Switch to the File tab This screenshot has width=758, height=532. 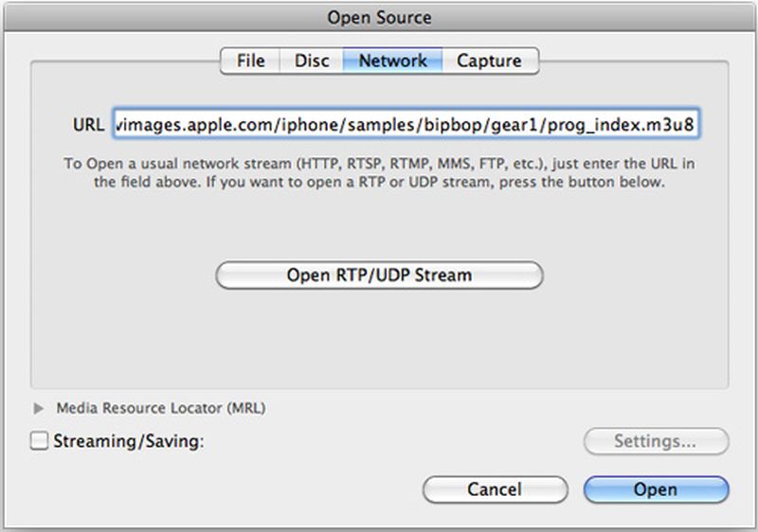pos(250,61)
